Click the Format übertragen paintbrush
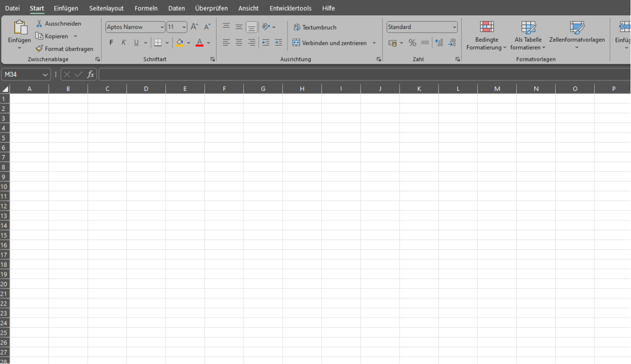The image size is (631, 364). (x=39, y=49)
